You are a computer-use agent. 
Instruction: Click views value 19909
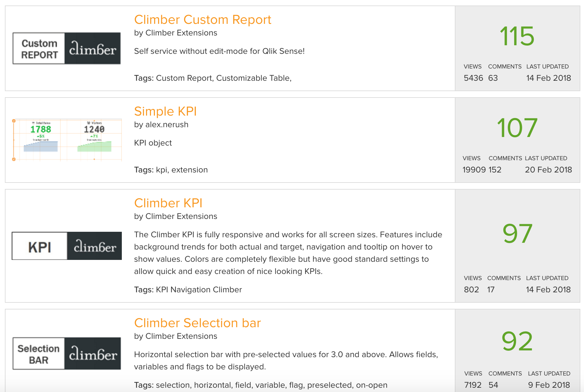click(474, 170)
